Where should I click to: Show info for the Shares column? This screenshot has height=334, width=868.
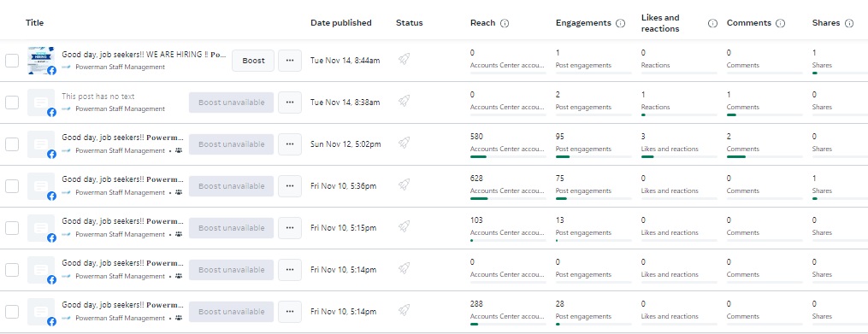pos(849,23)
